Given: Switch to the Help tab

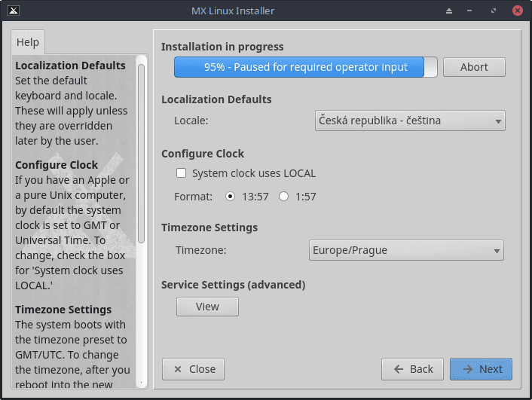Looking at the screenshot, I should pos(28,42).
